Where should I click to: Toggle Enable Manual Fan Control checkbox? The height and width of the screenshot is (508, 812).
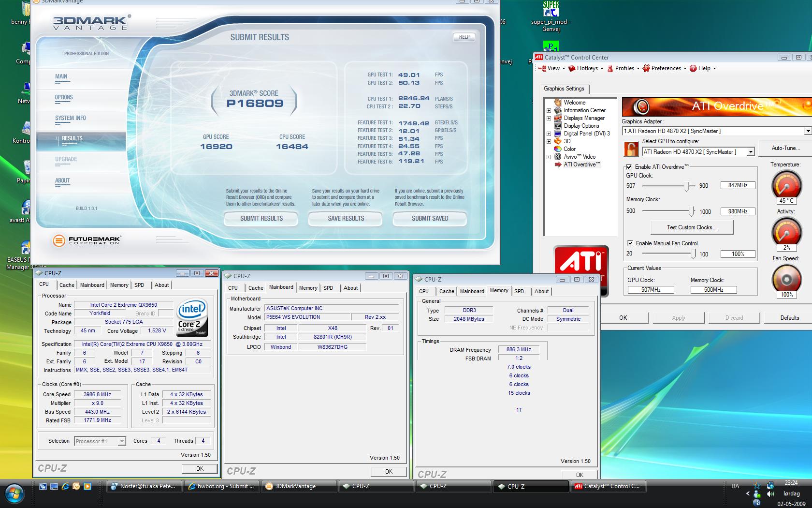(x=630, y=243)
